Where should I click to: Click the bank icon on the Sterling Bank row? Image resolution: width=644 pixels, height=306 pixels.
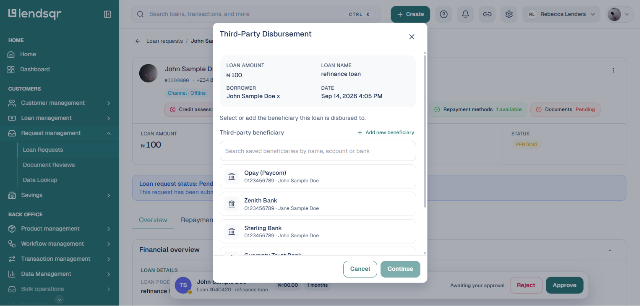232,231
